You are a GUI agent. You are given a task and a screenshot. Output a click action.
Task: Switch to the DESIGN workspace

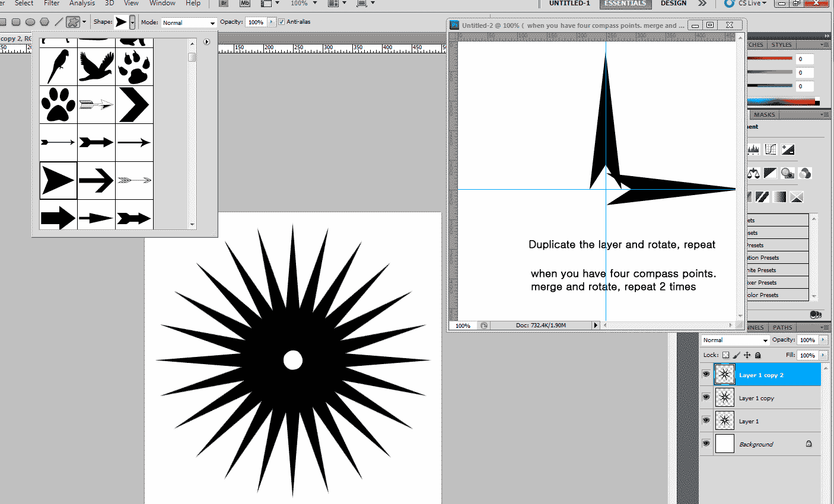pos(673,4)
